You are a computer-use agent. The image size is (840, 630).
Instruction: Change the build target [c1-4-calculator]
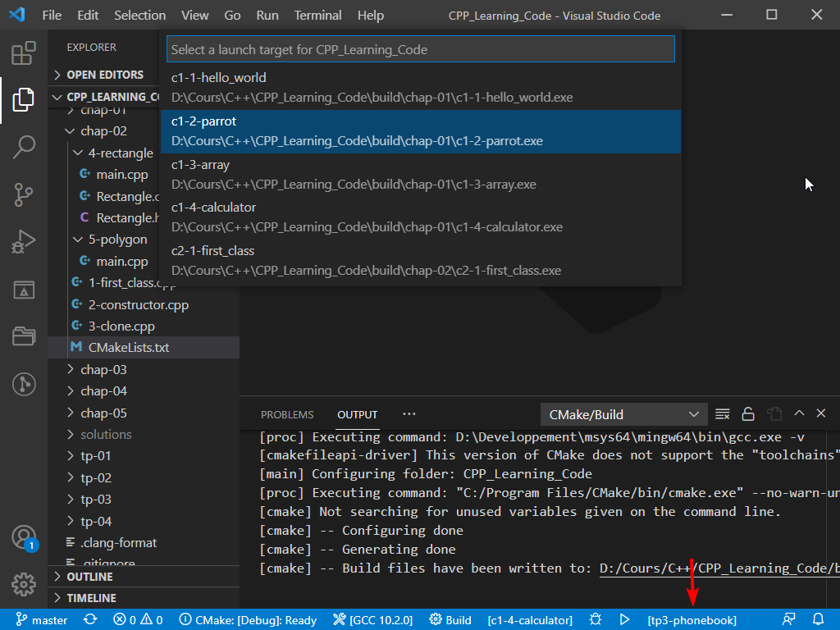point(530,620)
